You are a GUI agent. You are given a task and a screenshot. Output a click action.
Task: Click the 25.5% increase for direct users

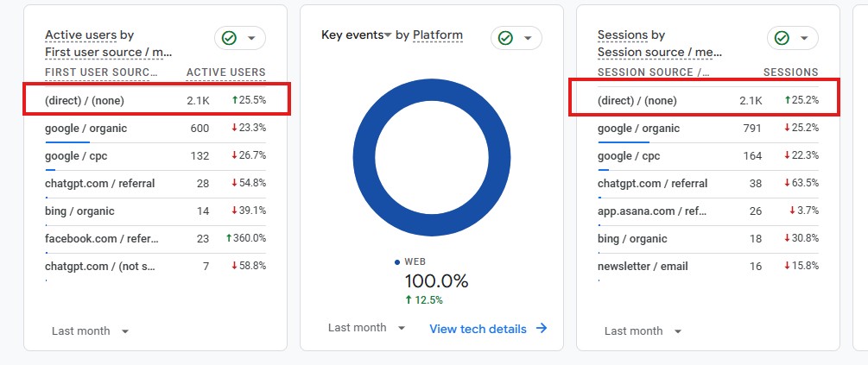tap(249, 100)
